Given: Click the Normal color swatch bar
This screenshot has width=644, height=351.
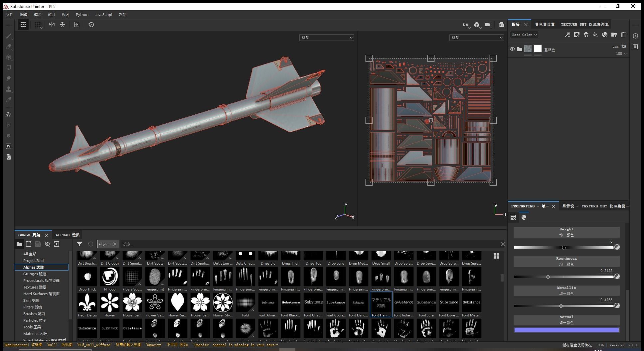Looking at the screenshot, I should (566, 330).
